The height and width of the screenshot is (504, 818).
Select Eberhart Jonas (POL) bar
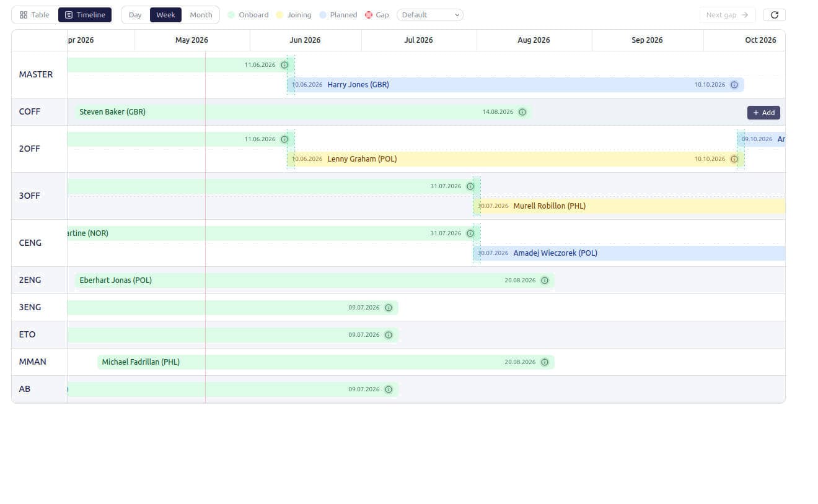(x=314, y=280)
